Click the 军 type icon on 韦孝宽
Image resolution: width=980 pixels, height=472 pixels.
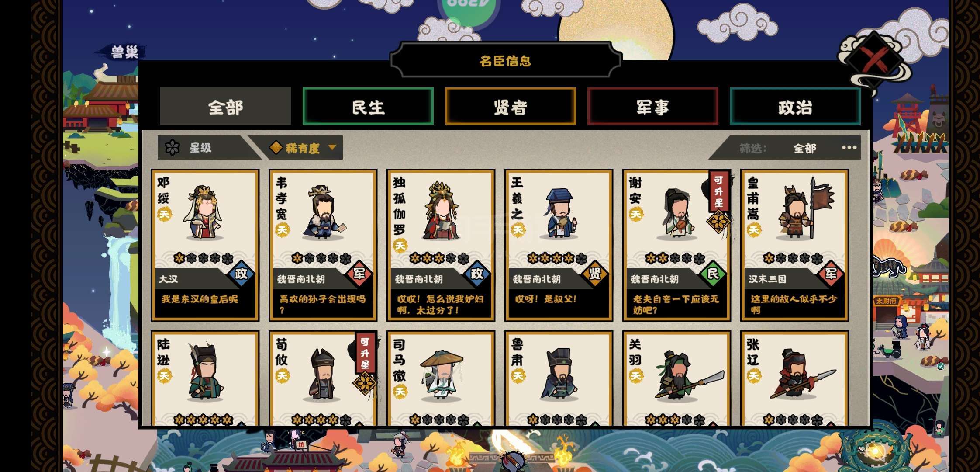(359, 274)
